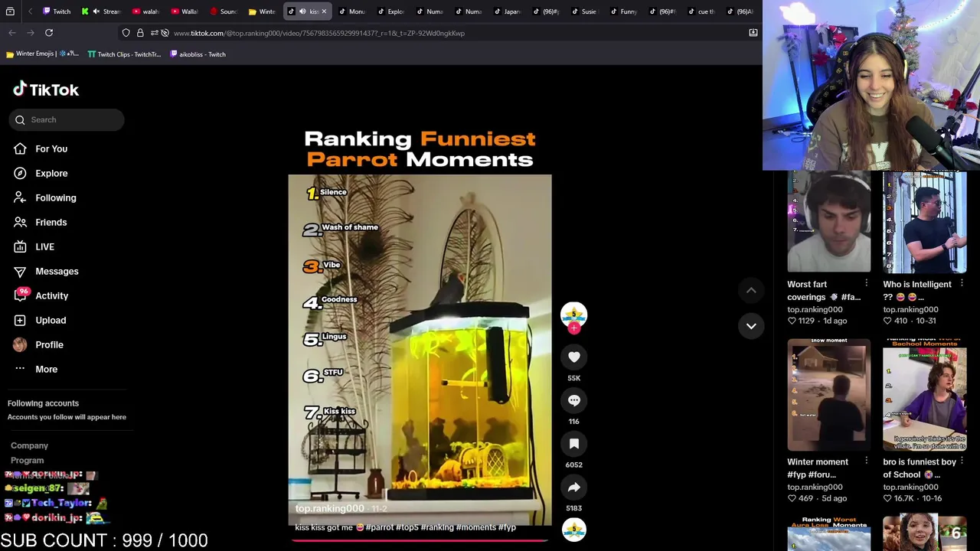Open top.ranking000 profile from video caption
Screen dimensions: 980x551
(329, 508)
